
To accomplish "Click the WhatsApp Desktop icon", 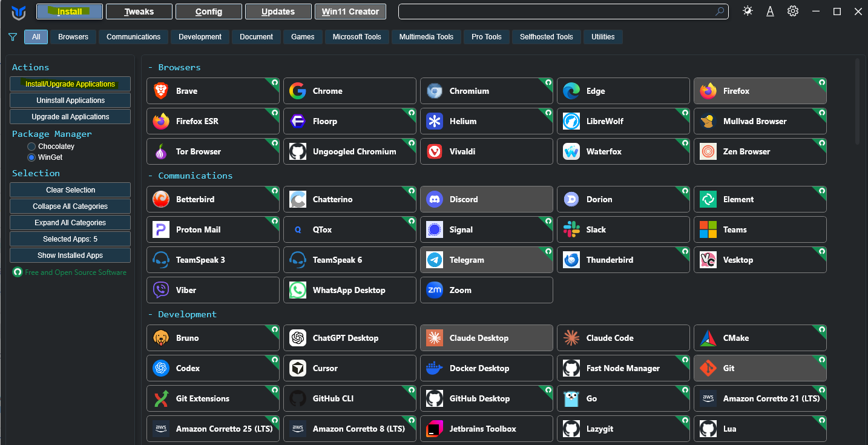I will (298, 290).
